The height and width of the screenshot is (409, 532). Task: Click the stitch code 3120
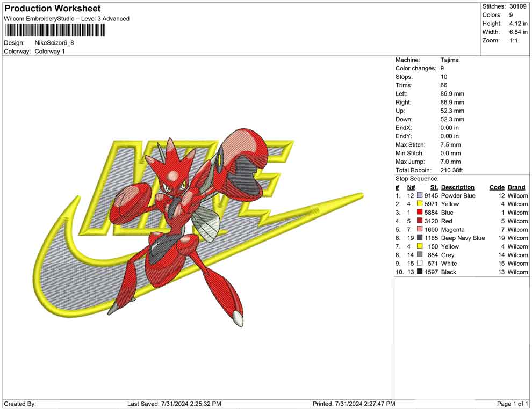[431, 221]
